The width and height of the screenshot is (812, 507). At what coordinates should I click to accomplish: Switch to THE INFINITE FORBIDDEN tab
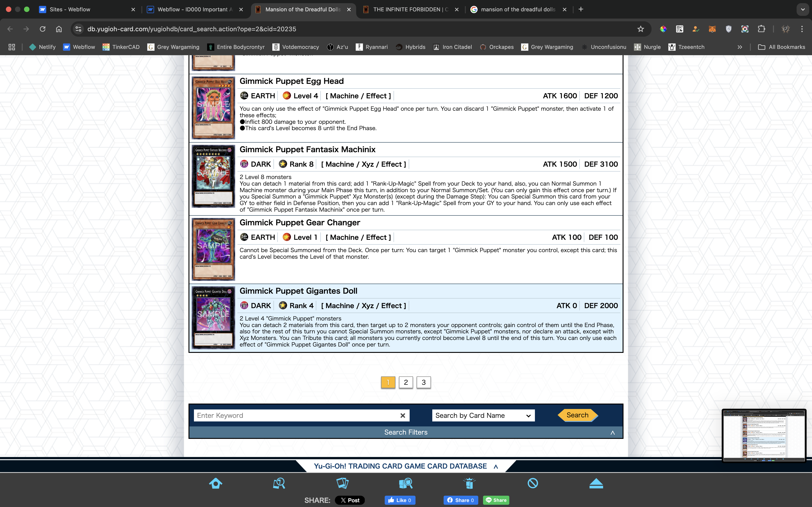(410, 9)
